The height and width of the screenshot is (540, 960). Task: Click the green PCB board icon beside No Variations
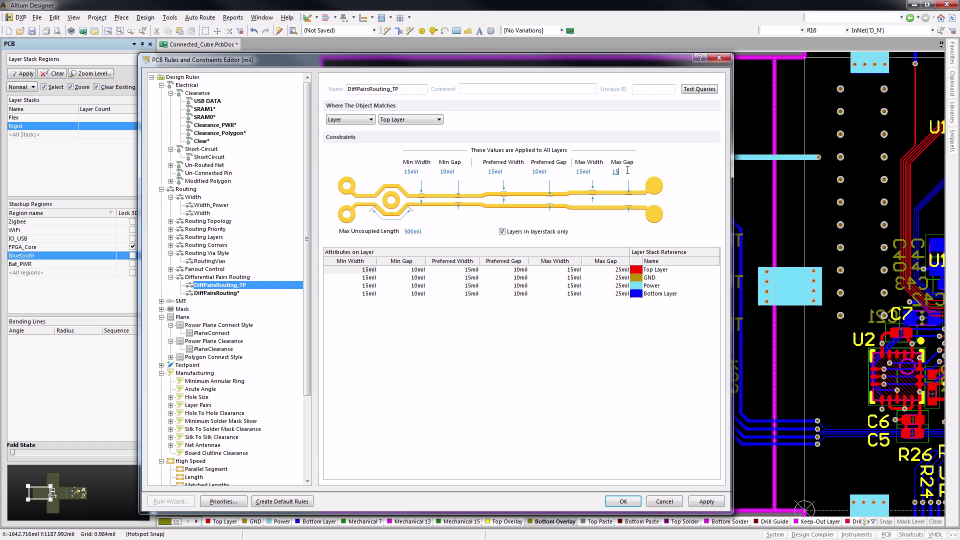[x=570, y=31]
